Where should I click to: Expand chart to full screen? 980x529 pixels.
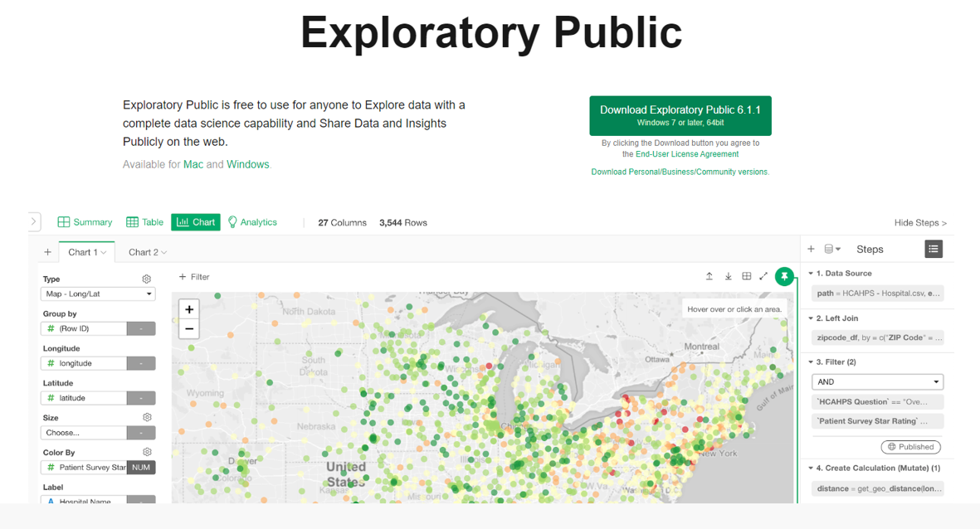coord(763,276)
